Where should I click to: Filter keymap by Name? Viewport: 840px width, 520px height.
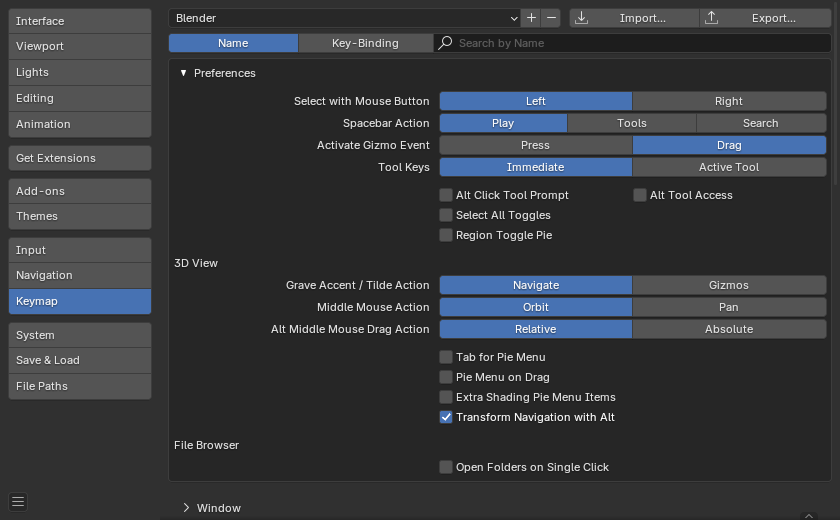tap(233, 43)
